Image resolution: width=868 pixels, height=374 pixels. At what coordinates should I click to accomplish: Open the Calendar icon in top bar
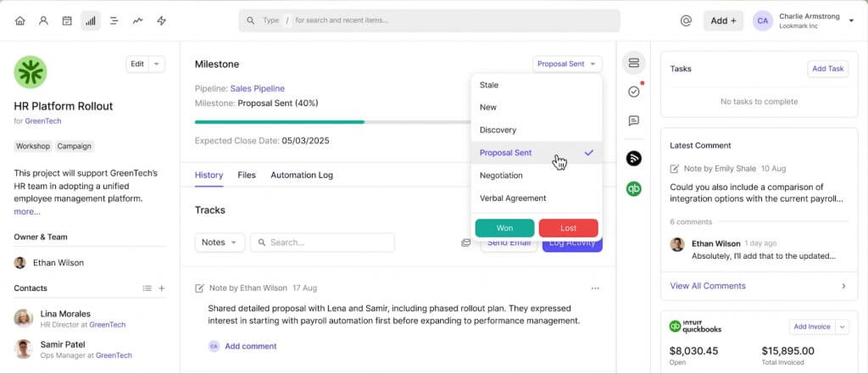[x=67, y=20]
